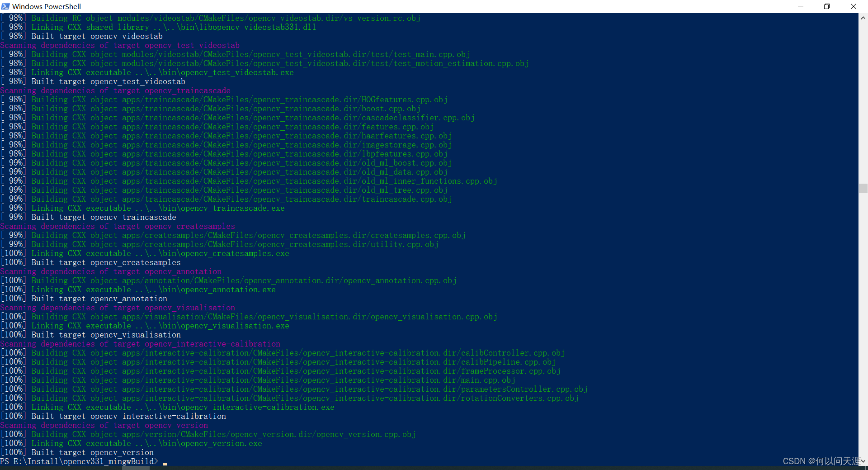Click the scrollbar down arrow
868x470 pixels.
(863, 461)
